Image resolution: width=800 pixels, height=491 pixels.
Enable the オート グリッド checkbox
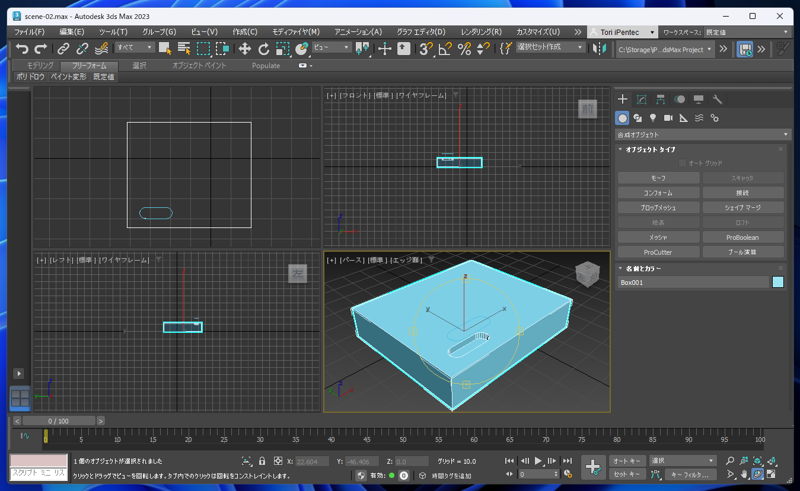pyautogui.click(x=683, y=163)
